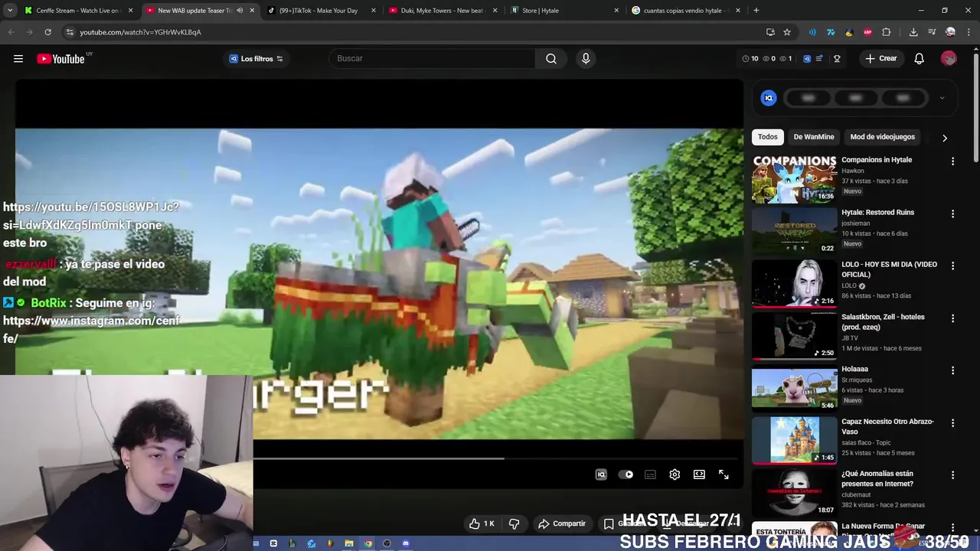Open the Los filtros dropdown
Image resolution: width=980 pixels, height=551 pixels.
click(x=256, y=59)
